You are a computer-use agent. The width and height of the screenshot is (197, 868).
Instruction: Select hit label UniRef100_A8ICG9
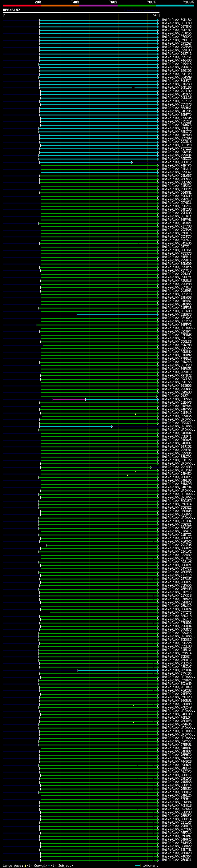pos(177,471)
